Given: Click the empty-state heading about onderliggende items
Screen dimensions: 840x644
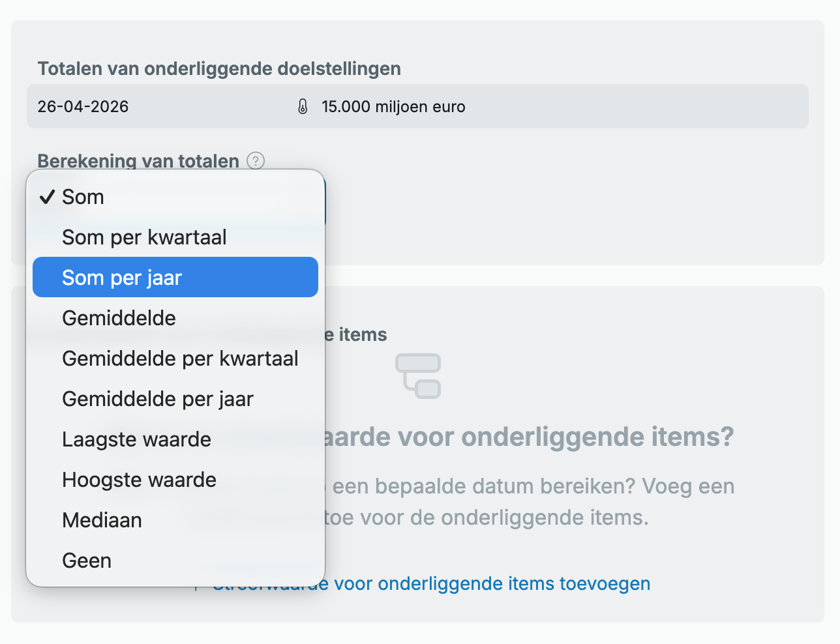Looking at the screenshot, I should pos(528,437).
